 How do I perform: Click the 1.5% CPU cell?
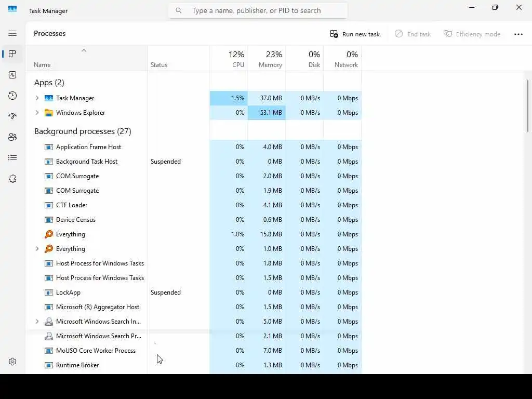coord(229,98)
